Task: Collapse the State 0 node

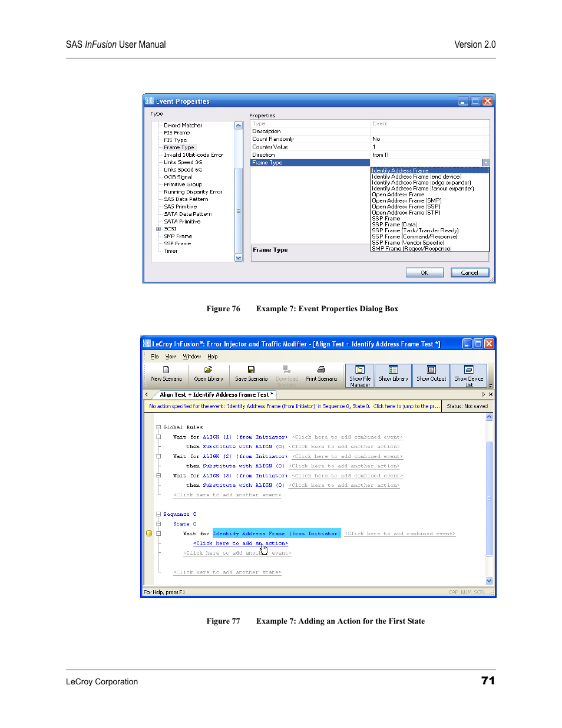Action: (x=158, y=523)
